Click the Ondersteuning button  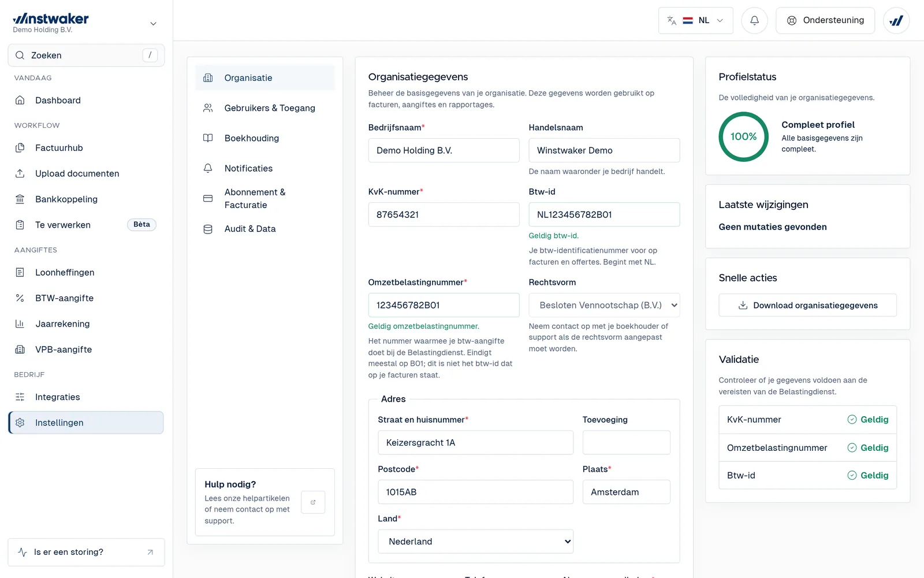pyautogui.click(x=825, y=20)
